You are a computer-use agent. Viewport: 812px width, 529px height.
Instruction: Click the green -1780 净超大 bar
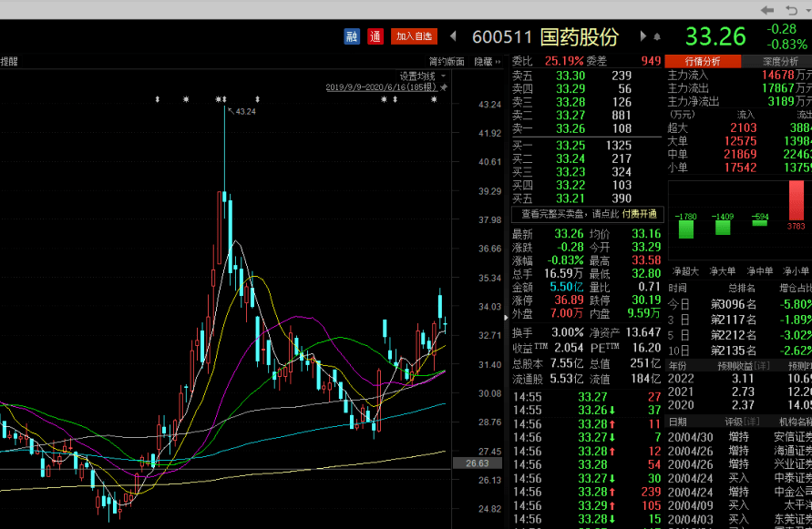pyautogui.click(x=686, y=229)
